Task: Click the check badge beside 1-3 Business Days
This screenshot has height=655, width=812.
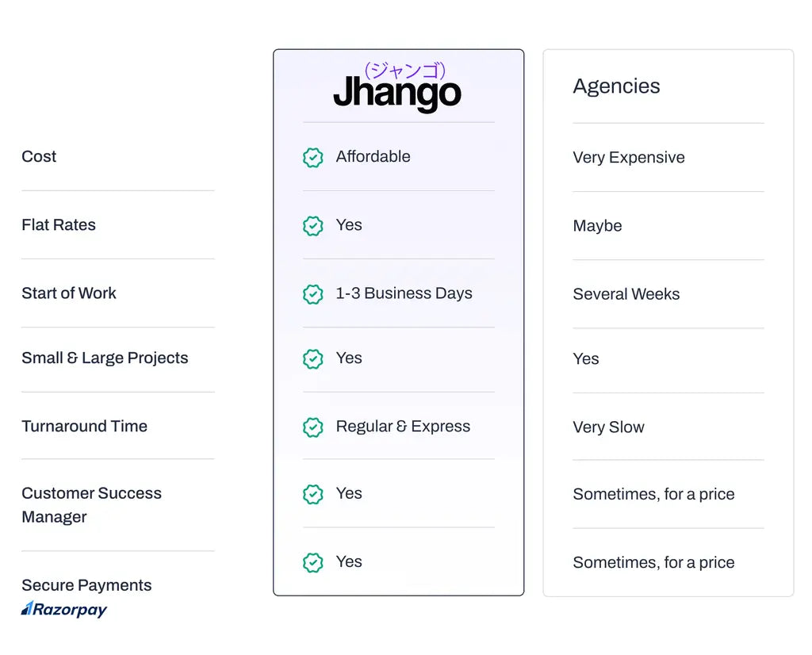Action: click(x=312, y=294)
